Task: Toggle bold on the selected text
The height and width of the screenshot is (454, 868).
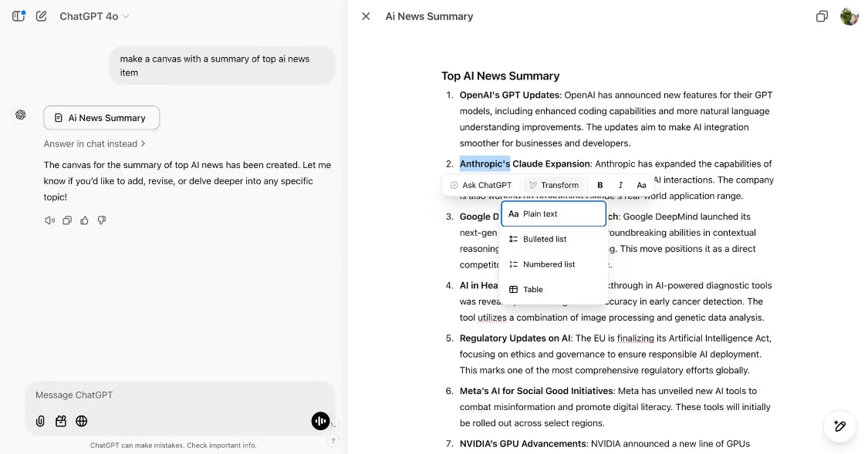Action: click(599, 185)
